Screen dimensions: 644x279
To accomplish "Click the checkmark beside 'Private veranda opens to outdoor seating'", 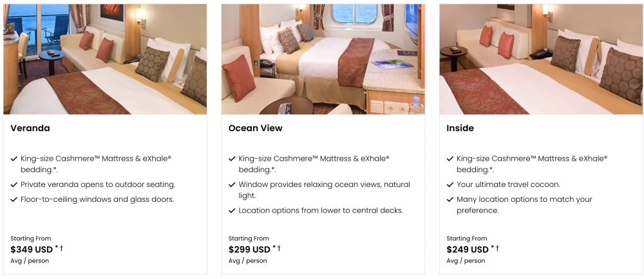I will pyautogui.click(x=14, y=184).
